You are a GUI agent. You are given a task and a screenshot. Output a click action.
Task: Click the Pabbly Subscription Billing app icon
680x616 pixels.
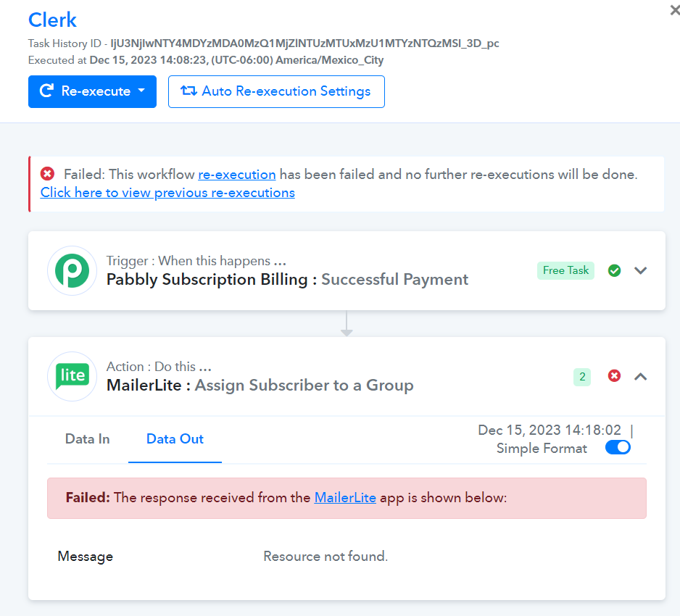coord(72,271)
